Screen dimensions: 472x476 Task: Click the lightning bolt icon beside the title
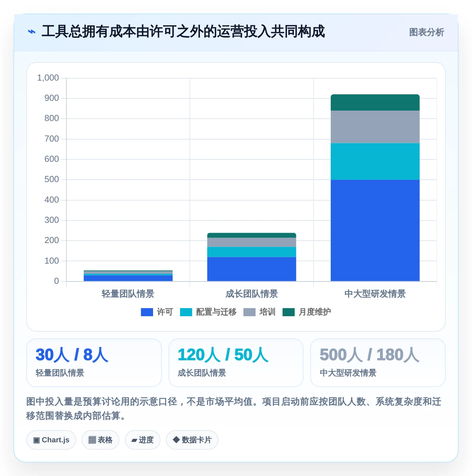(x=32, y=32)
